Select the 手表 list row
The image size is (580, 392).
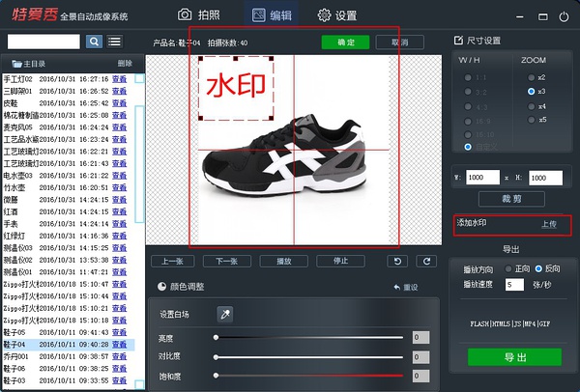[x=69, y=224]
